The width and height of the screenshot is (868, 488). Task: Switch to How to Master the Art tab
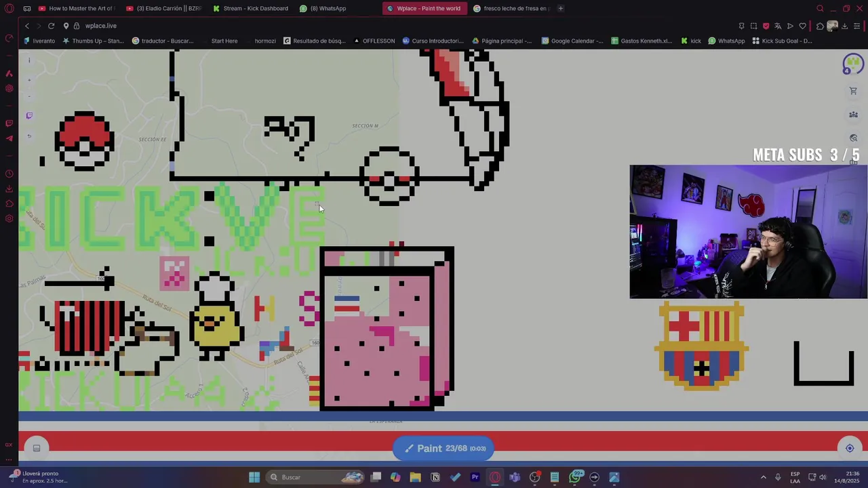coord(77,8)
